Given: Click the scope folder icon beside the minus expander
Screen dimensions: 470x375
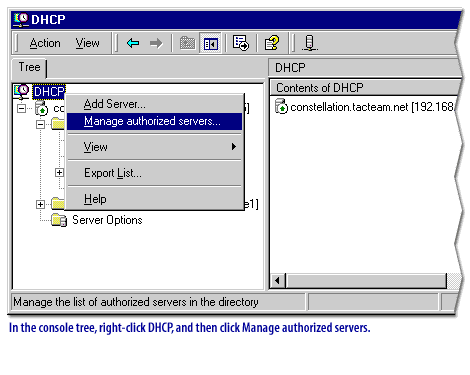Looking at the screenshot, I should click(x=58, y=124).
